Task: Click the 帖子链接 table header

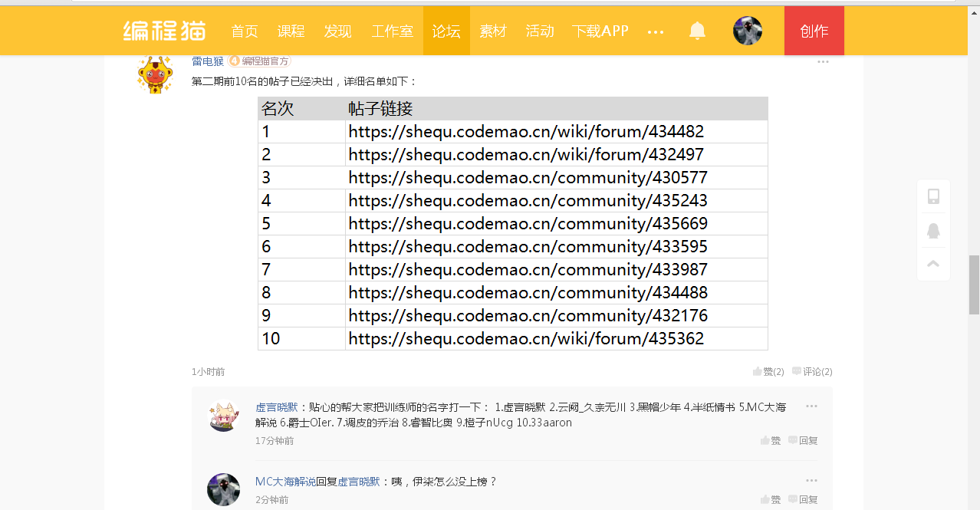Action: click(x=380, y=109)
